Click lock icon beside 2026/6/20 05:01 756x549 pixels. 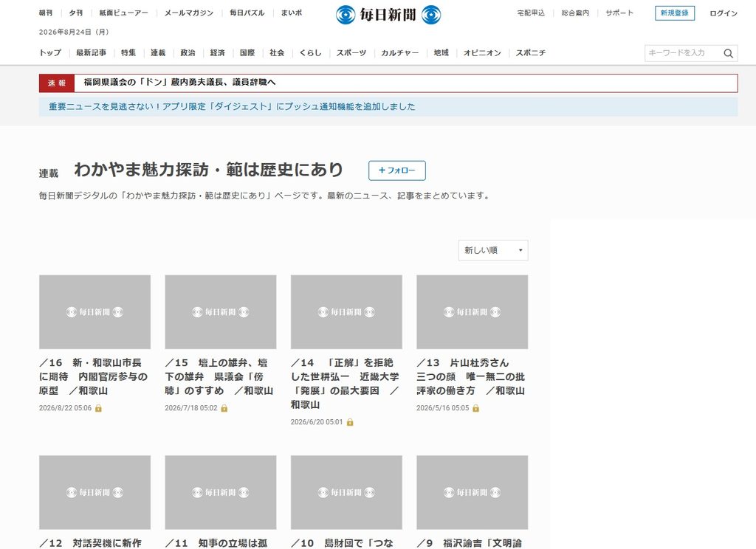350,422
